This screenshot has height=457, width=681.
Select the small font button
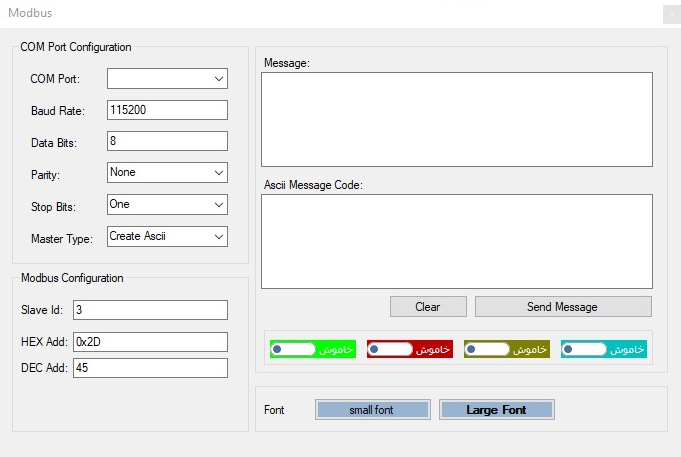[x=373, y=410]
